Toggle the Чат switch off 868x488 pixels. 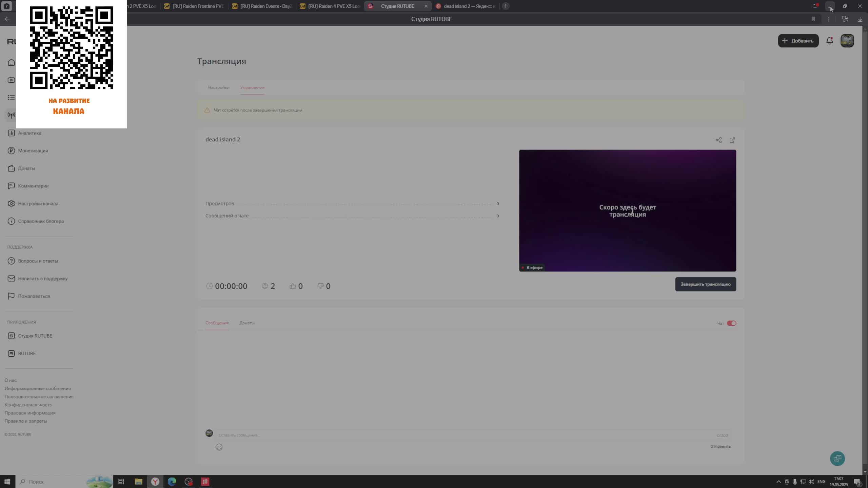pyautogui.click(x=731, y=323)
